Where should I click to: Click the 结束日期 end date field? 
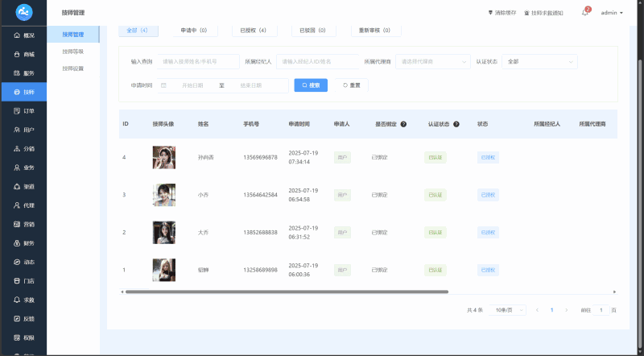pyautogui.click(x=251, y=85)
